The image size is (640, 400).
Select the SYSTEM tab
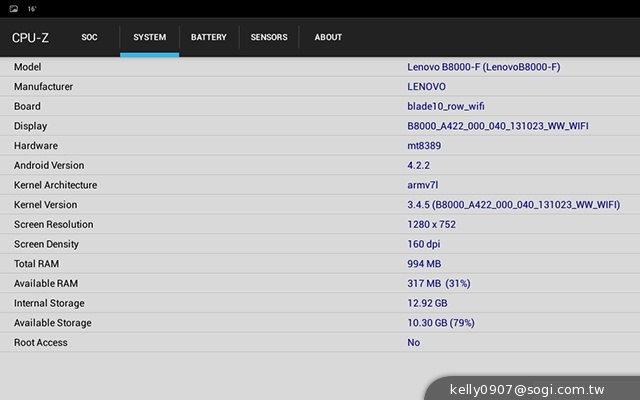point(149,38)
